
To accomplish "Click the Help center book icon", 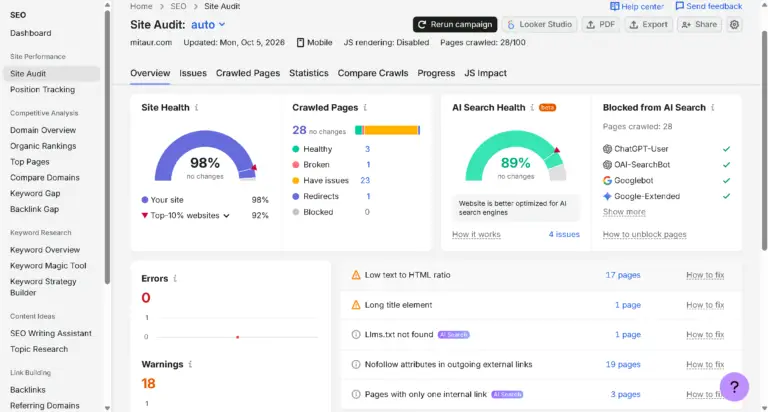I will [x=614, y=6].
